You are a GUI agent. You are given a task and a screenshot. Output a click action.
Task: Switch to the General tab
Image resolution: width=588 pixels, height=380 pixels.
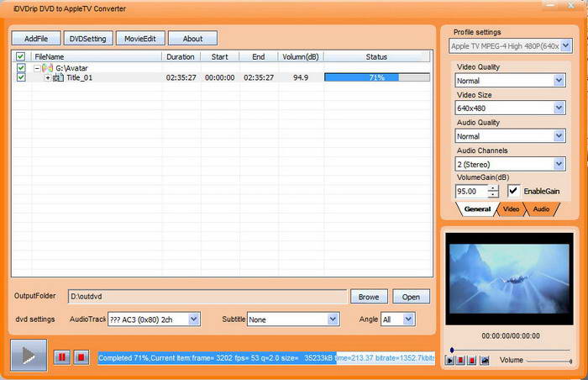click(x=477, y=209)
